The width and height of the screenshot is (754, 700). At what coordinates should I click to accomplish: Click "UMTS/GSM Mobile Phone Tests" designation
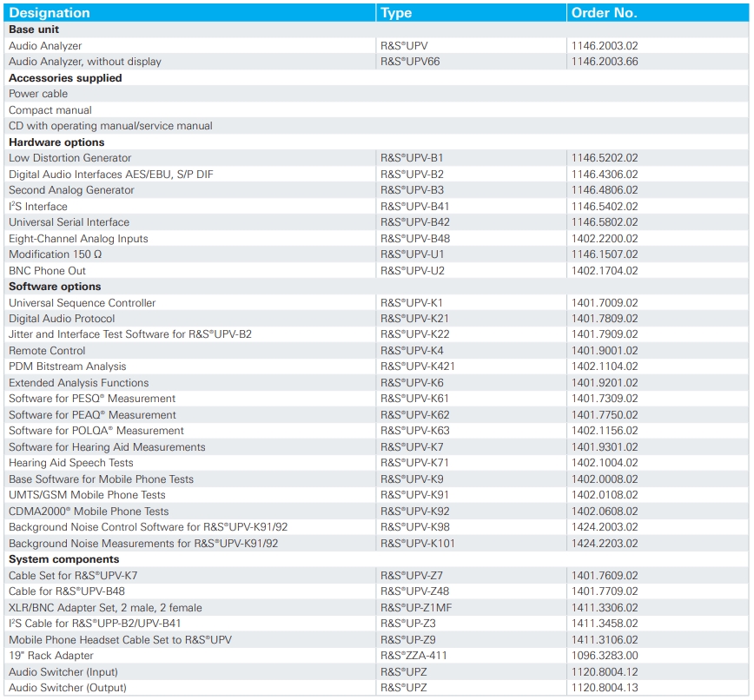(x=87, y=495)
